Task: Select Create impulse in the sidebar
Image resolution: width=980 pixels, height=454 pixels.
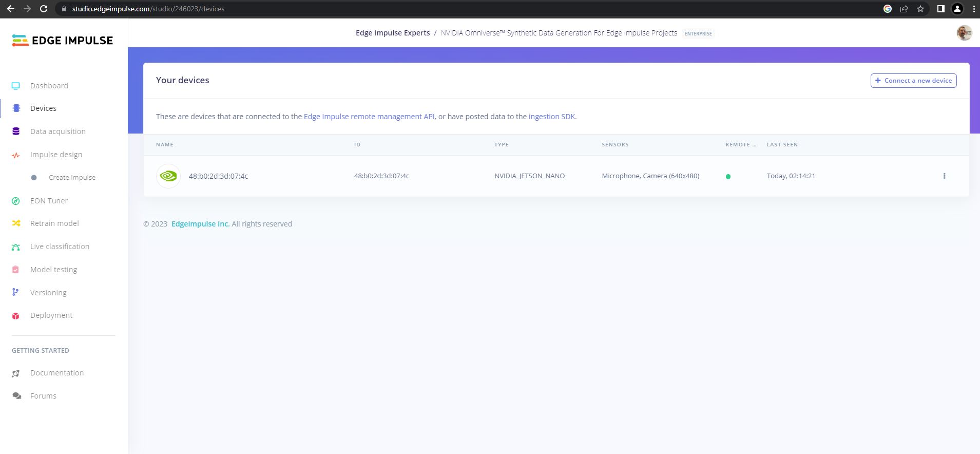Action: [x=72, y=178]
